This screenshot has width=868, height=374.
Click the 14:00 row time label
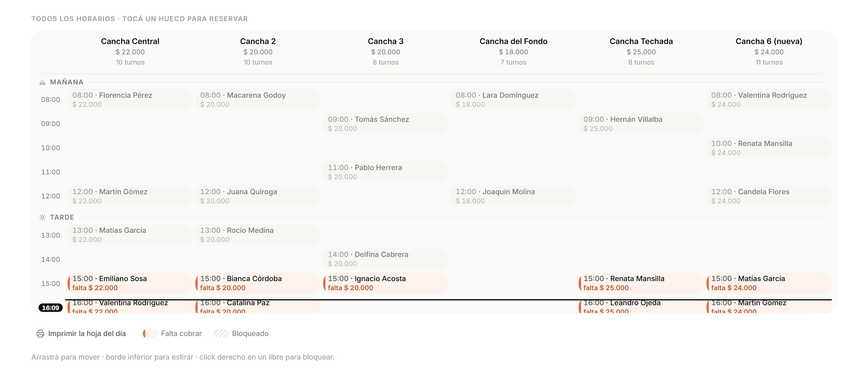point(51,259)
